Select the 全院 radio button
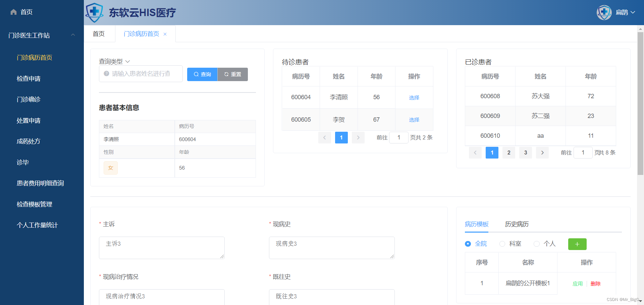Viewport: 644px width, 305px height. 468,244
